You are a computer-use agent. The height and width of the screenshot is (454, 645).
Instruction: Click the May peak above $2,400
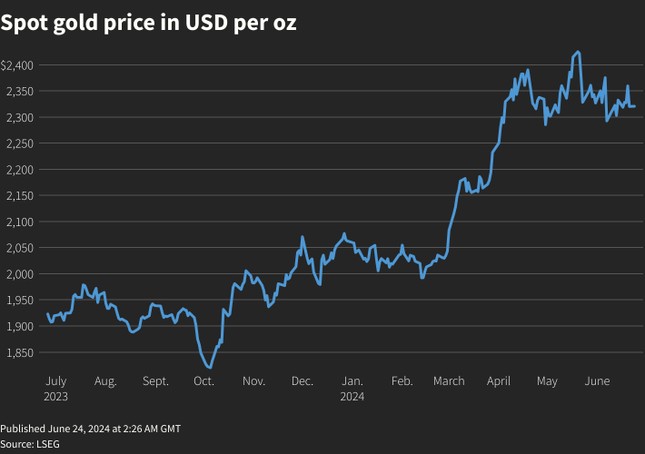click(x=578, y=52)
